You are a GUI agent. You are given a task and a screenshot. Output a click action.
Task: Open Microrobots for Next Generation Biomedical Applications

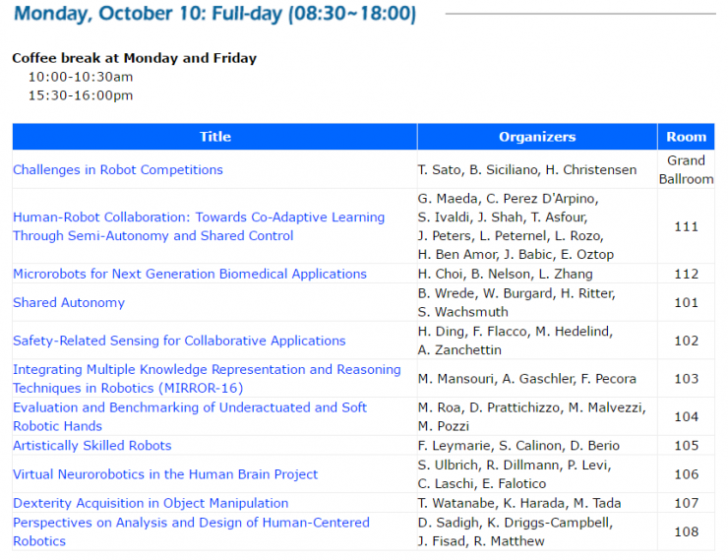tap(190, 274)
